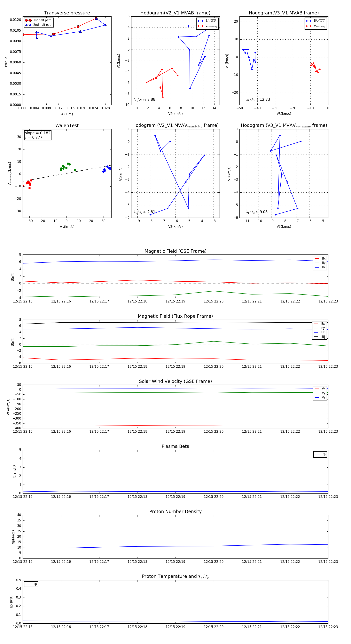Click 'Solar Wind Velocity (GSE Frame)' title
This screenshot has height=644, width=351.
[175, 382]
